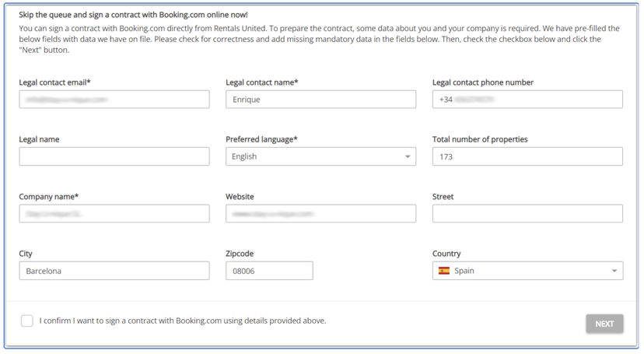Click the 'Legal name' label
The height and width of the screenshot is (354, 644).
tap(39, 139)
